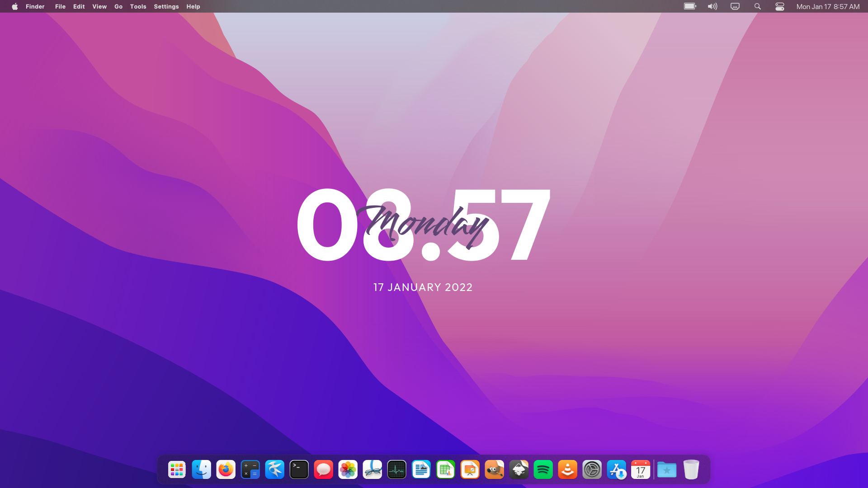This screenshot has height=488, width=868.
Task: Open the red Messages chat bubble app
Action: click(323, 470)
